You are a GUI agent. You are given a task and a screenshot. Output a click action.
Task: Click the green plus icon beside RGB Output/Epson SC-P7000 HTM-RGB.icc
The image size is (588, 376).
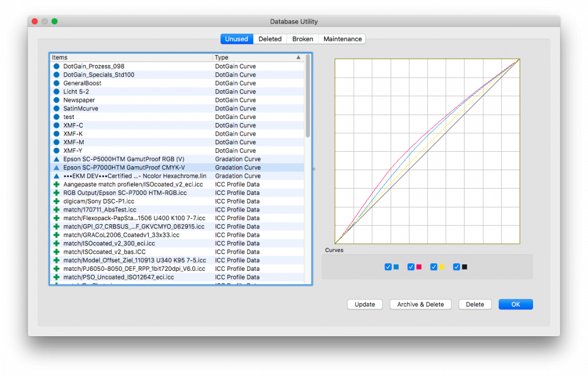click(x=55, y=193)
